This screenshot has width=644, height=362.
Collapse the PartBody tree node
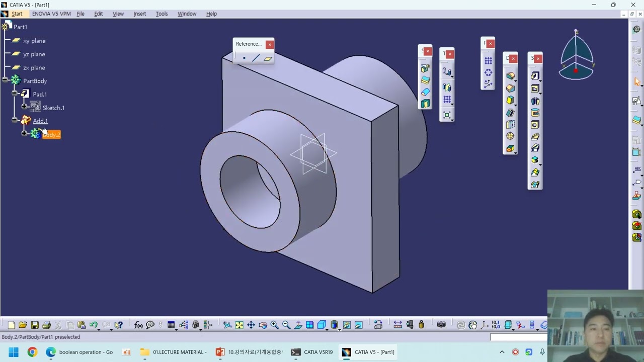tap(5, 79)
